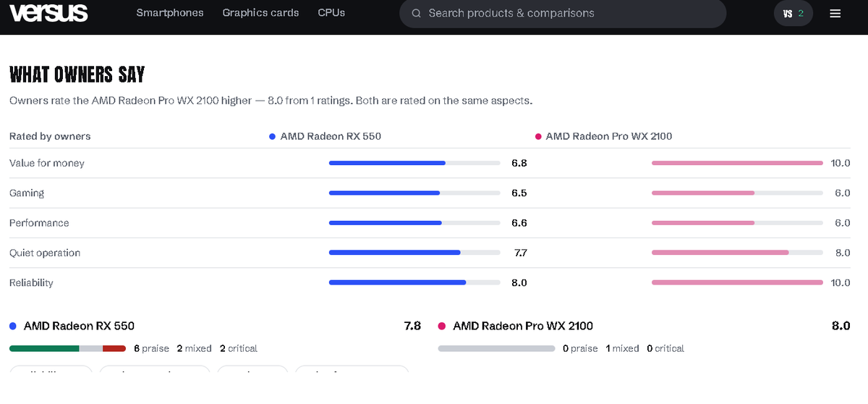Click the AMD Radeon Pro WX 2100 summary title
Viewport: 868px width, 404px height.
point(523,326)
